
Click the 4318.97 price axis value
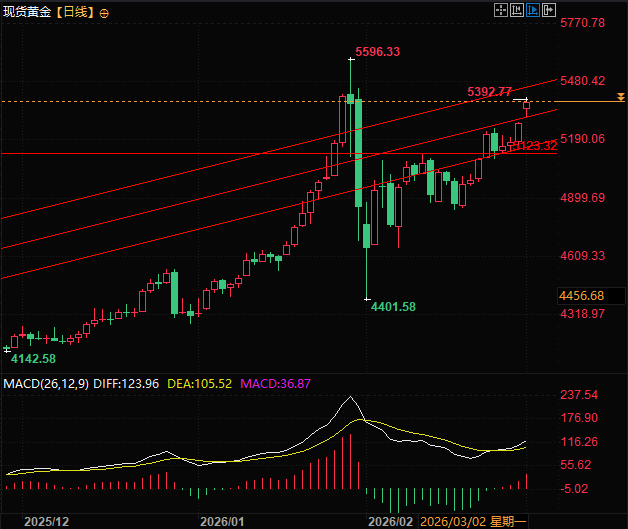pyautogui.click(x=582, y=314)
